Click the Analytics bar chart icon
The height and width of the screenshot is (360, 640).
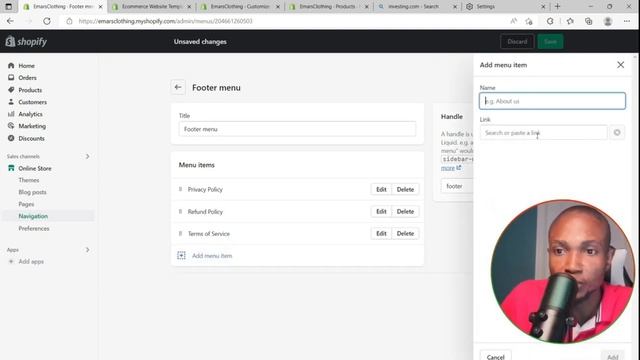(11, 114)
